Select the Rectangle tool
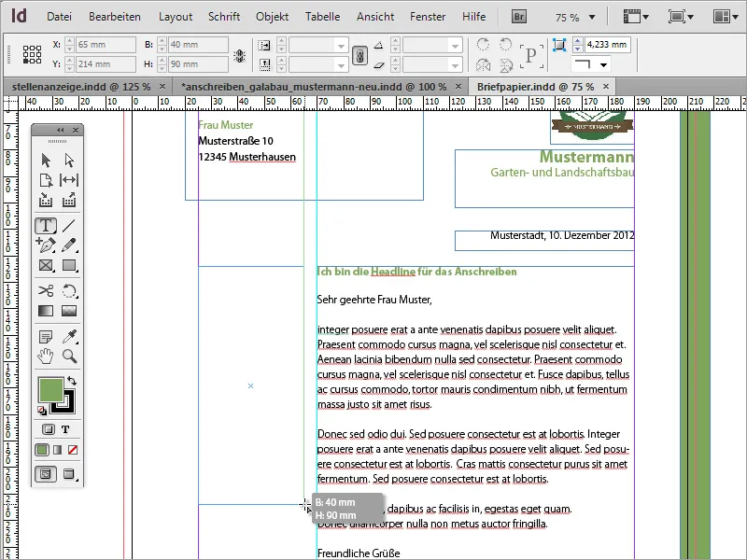Screen dimensions: 747x560 coord(69,265)
